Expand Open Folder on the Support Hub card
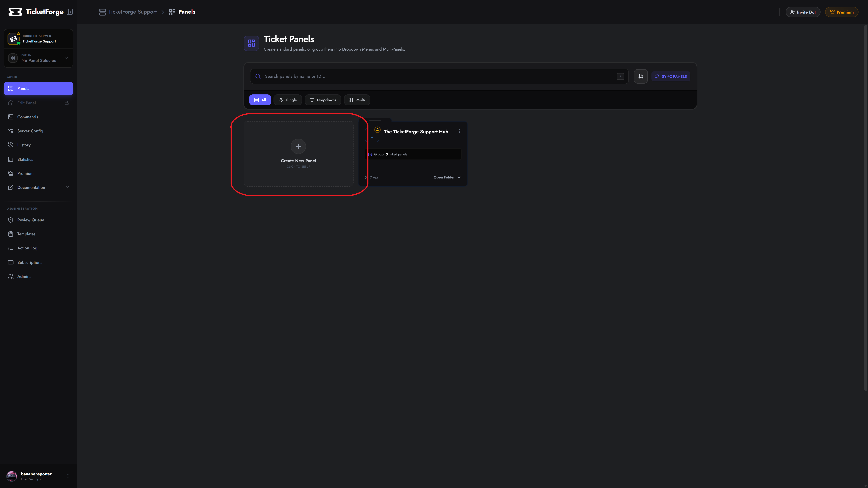 pos(447,177)
